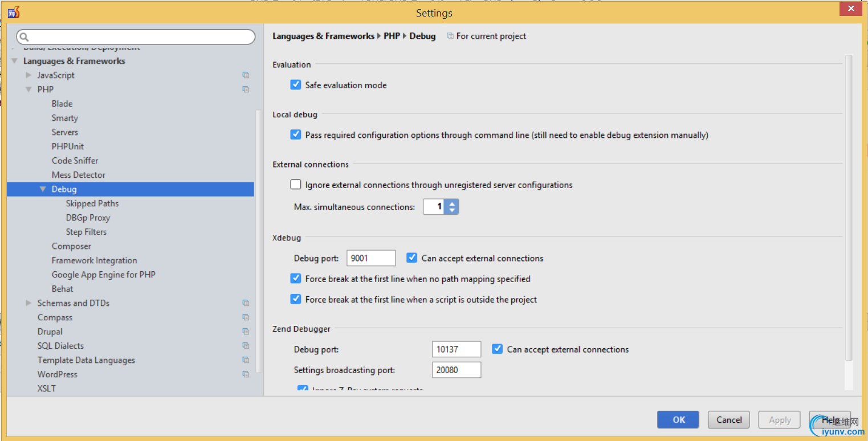This screenshot has height=441, width=868.
Task: Click the search magnifier icon in settings
Action: 24,37
